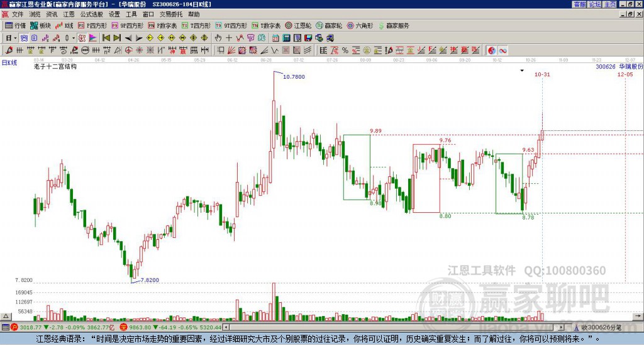Open the 六角形 tool
This screenshot has height=345, width=644.
click(x=360, y=25)
